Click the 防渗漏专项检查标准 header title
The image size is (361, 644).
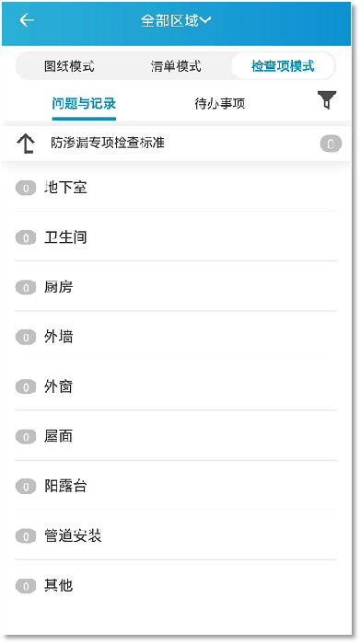108,143
